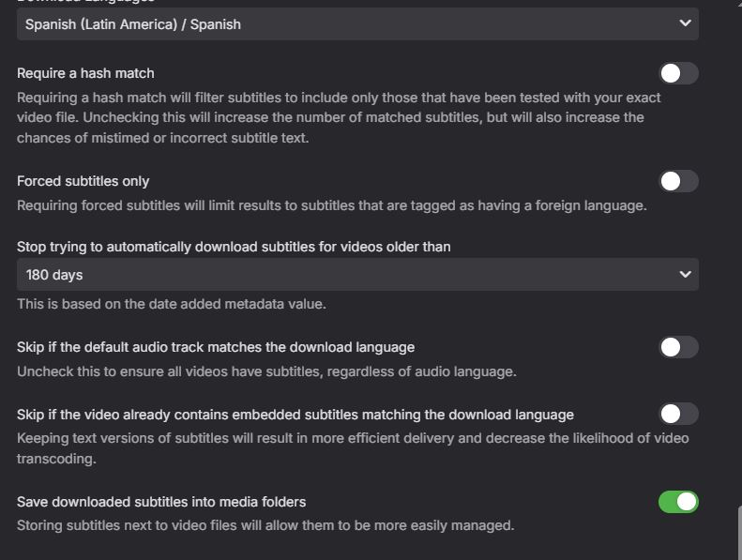Click the "Skip if the video already contains" label

tap(295, 415)
